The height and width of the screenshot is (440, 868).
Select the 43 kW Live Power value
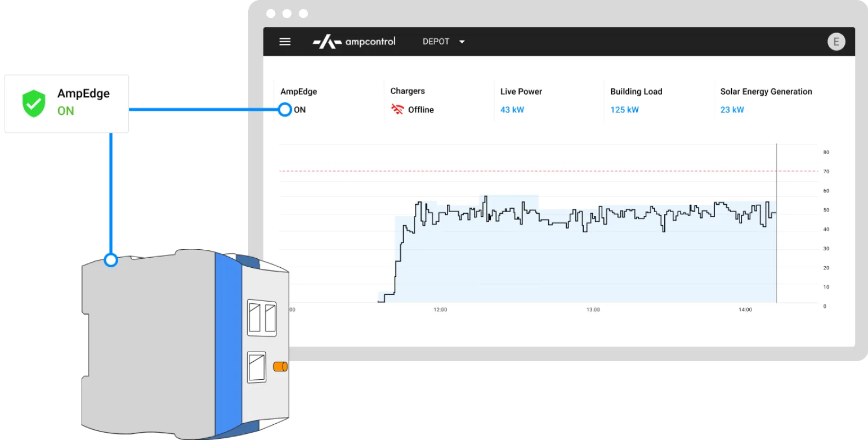click(512, 110)
